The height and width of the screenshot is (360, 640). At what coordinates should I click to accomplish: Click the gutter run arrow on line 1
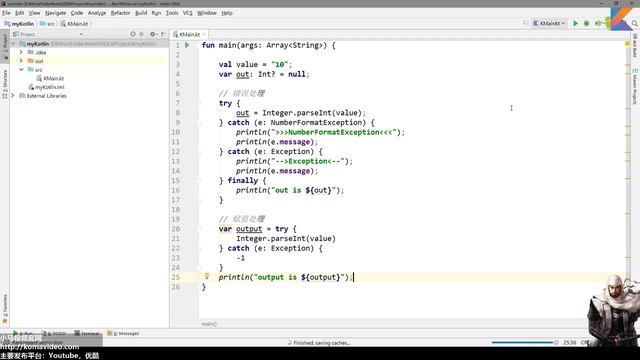point(187,45)
